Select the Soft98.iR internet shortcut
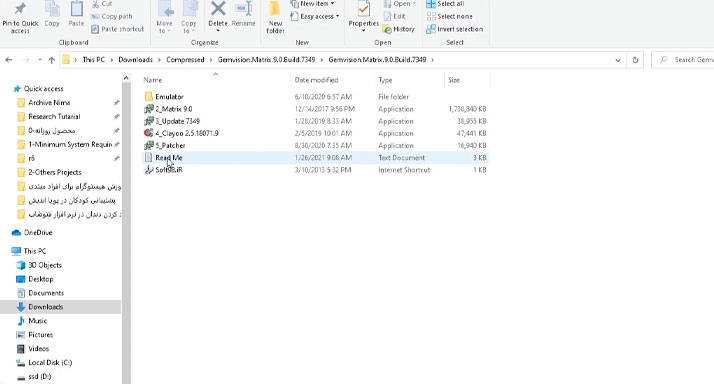714x384 pixels. coord(168,169)
